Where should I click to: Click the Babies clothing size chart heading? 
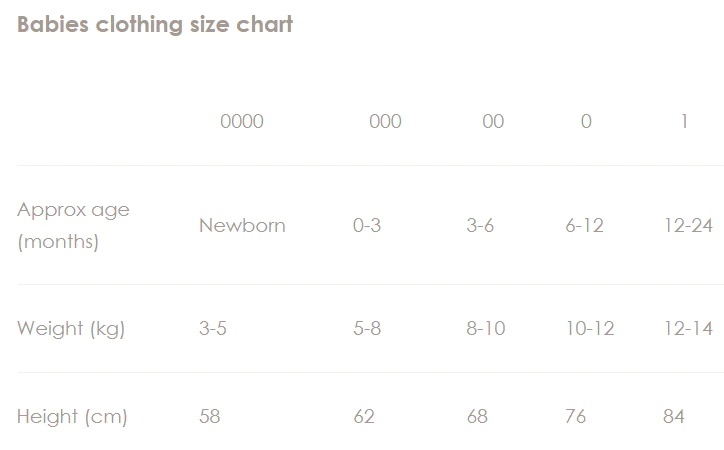[x=155, y=25]
